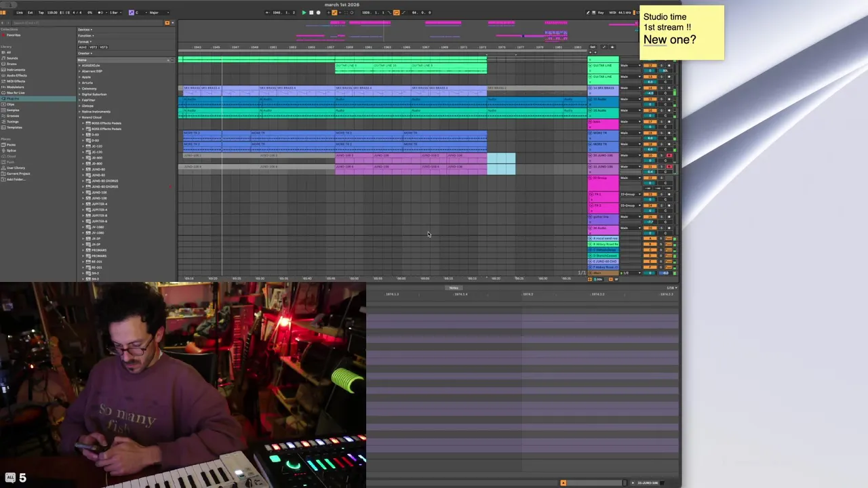Stop playback using the Stop button
Screen dimensions: 868x488
click(x=311, y=12)
